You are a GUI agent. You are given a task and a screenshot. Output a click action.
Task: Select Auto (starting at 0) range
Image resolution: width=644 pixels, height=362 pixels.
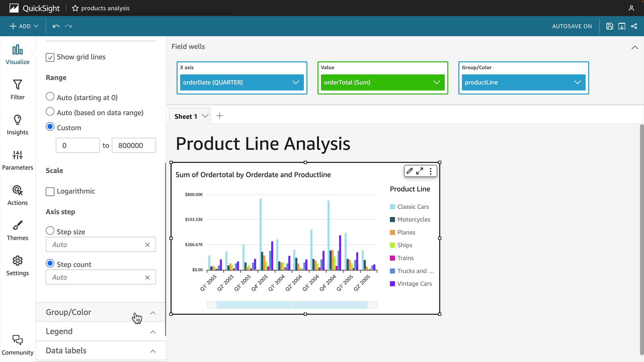coord(50,97)
